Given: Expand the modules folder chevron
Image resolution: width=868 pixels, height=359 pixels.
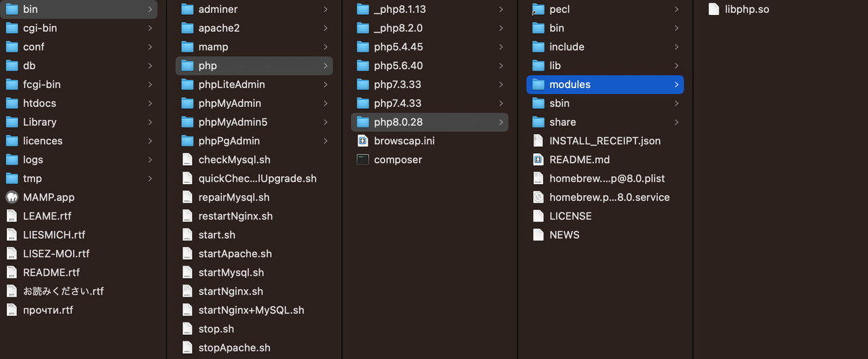Looking at the screenshot, I should 676,85.
